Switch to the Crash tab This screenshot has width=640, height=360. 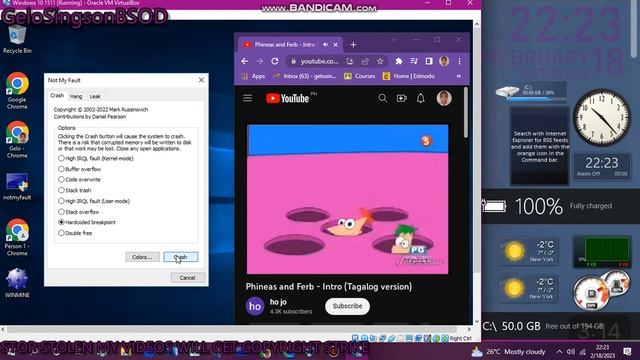(57, 96)
